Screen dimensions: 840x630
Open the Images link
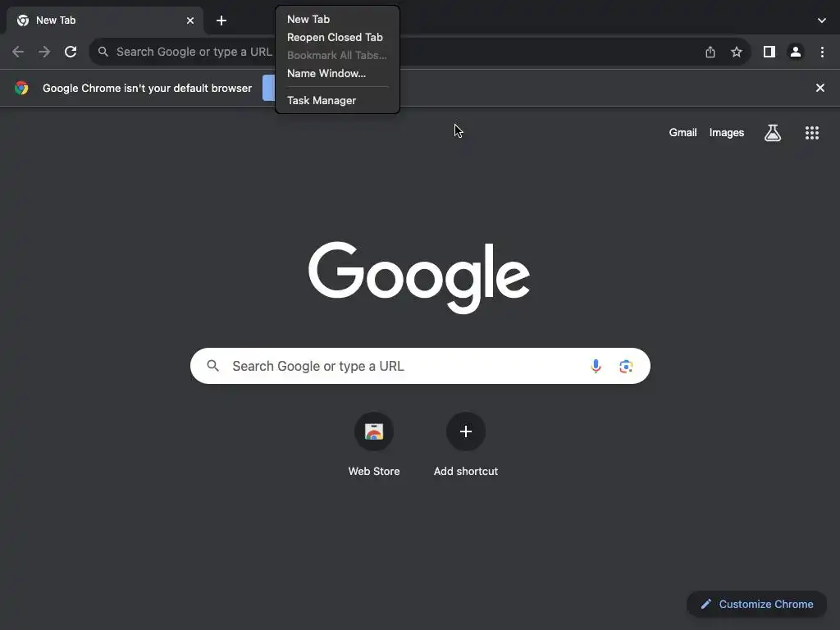[x=727, y=132]
